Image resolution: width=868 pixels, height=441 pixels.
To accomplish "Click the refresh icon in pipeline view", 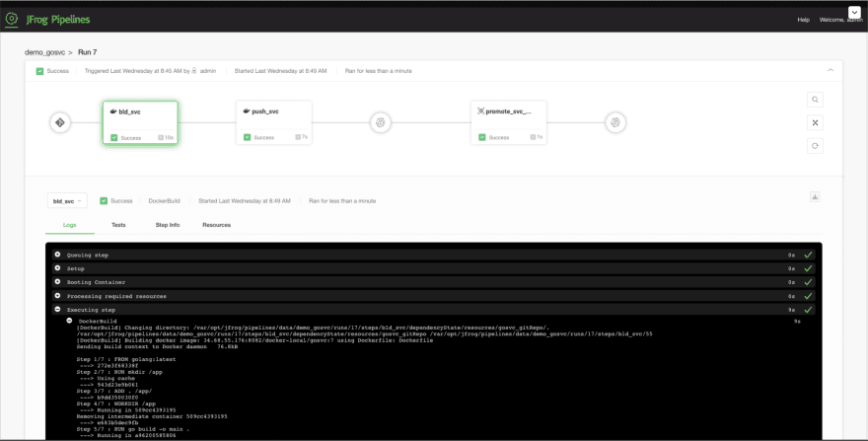I will click(815, 146).
